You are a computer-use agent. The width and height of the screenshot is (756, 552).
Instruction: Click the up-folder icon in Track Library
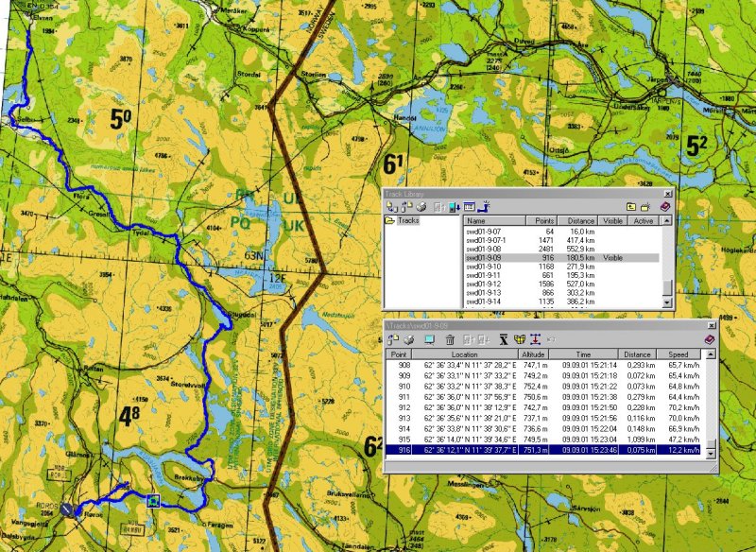[629, 206]
